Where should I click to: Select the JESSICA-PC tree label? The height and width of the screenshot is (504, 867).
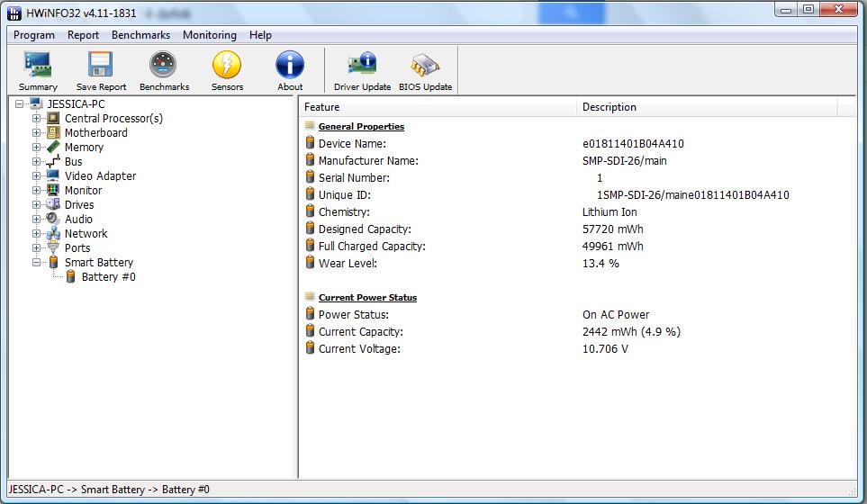tap(76, 103)
